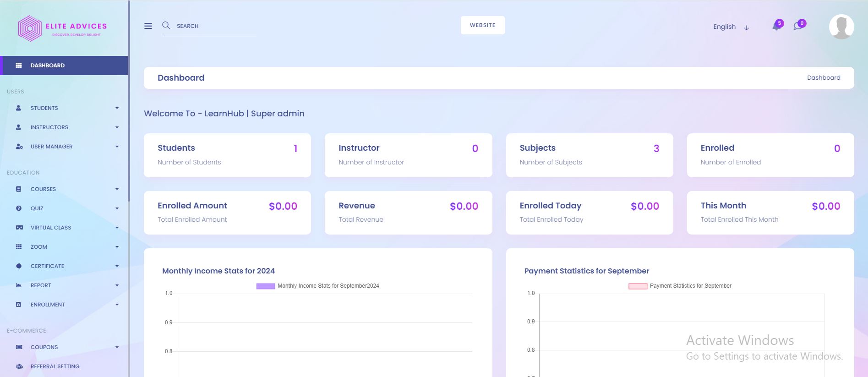
Task: Click the user profile avatar
Action: coord(841,27)
